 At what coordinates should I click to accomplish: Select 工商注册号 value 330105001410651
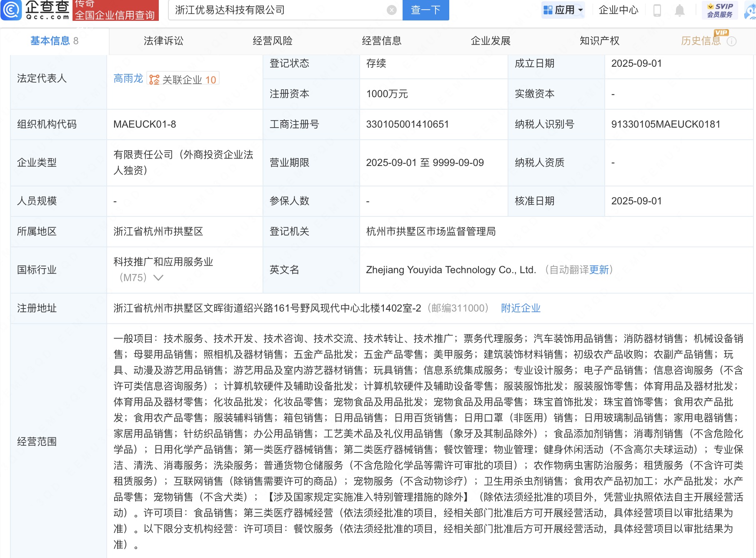click(407, 124)
